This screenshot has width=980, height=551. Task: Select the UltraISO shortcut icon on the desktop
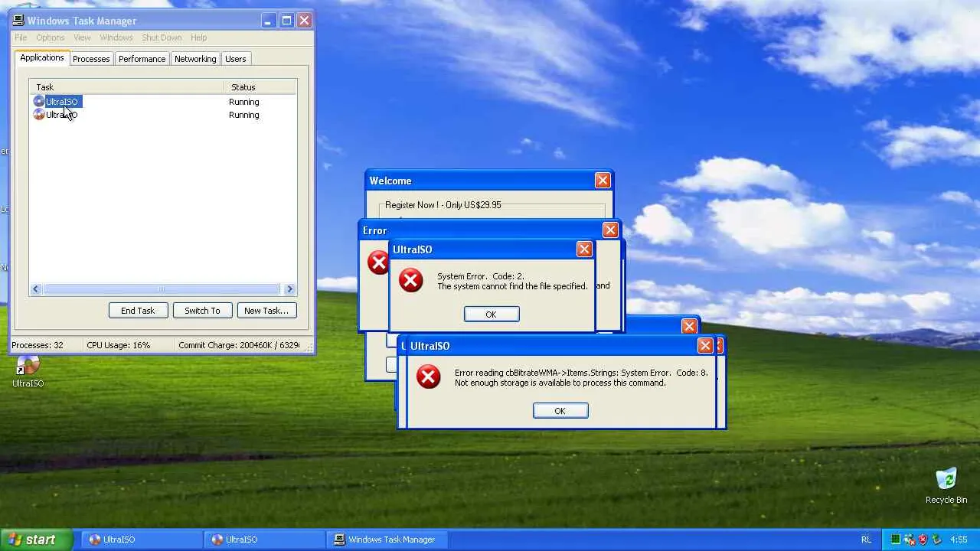pos(28,365)
